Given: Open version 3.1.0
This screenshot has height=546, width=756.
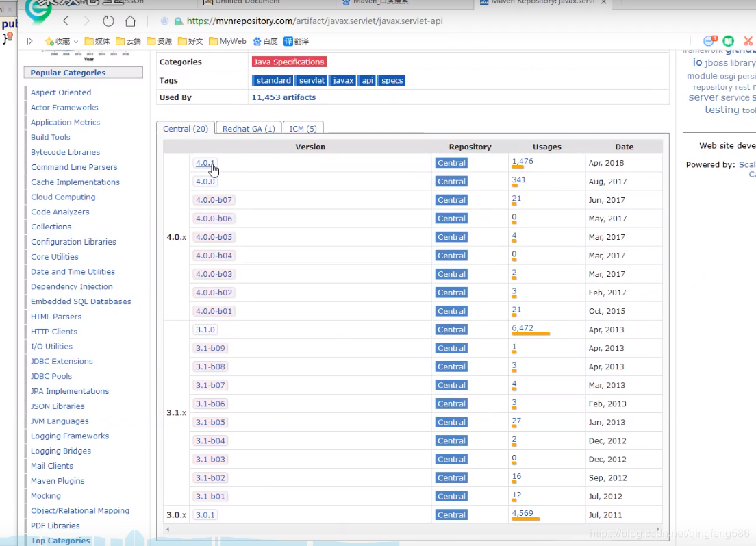Looking at the screenshot, I should [205, 330].
